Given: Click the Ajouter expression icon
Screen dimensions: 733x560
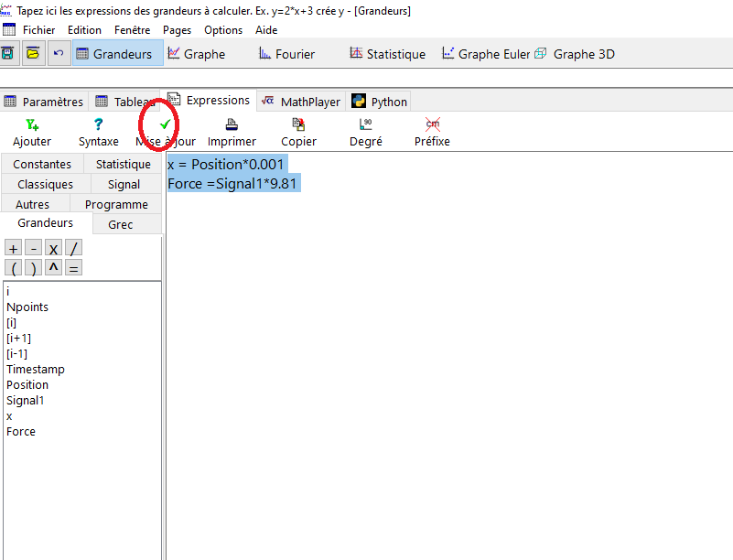Looking at the screenshot, I should 32,125.
